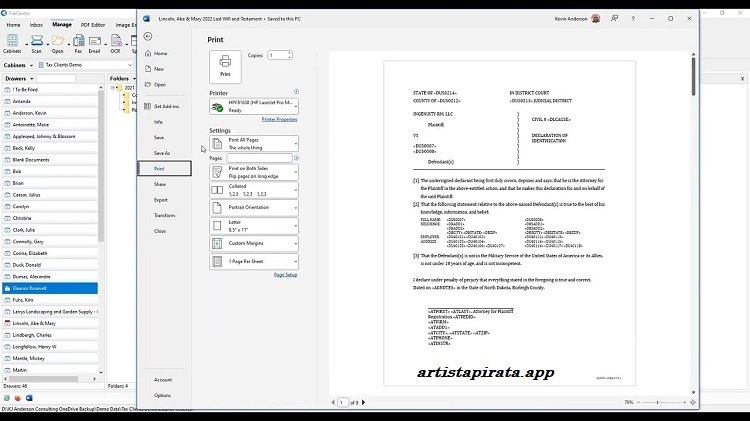The image size is (750, 421).
Task: Select the Caesar, Julius drawer
Action: [x=50, y=195]
